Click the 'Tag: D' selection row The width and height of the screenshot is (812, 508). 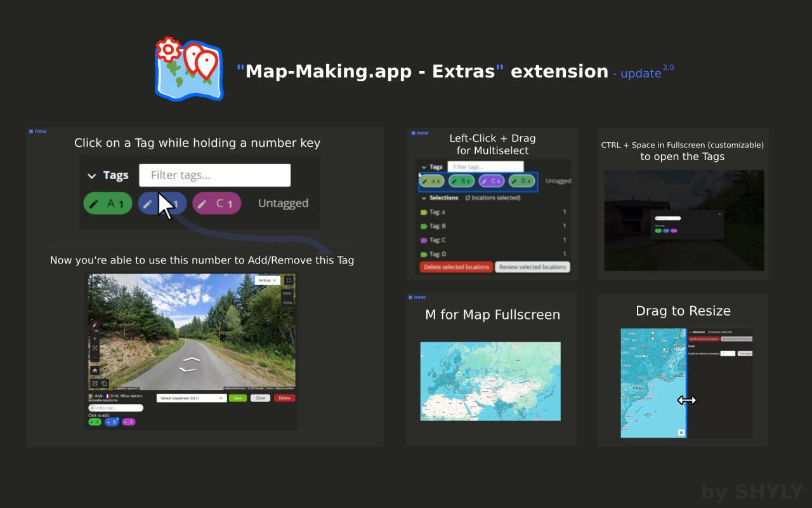point(494,254)
